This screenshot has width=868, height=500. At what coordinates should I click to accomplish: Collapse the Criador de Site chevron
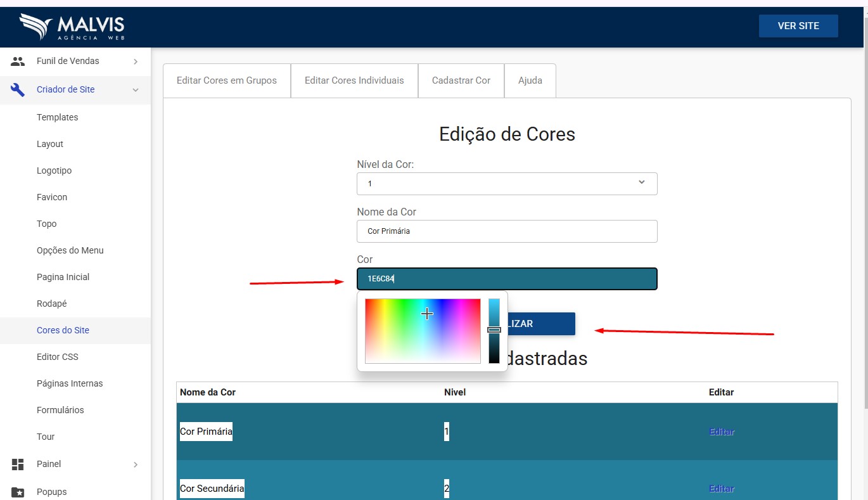136,90
